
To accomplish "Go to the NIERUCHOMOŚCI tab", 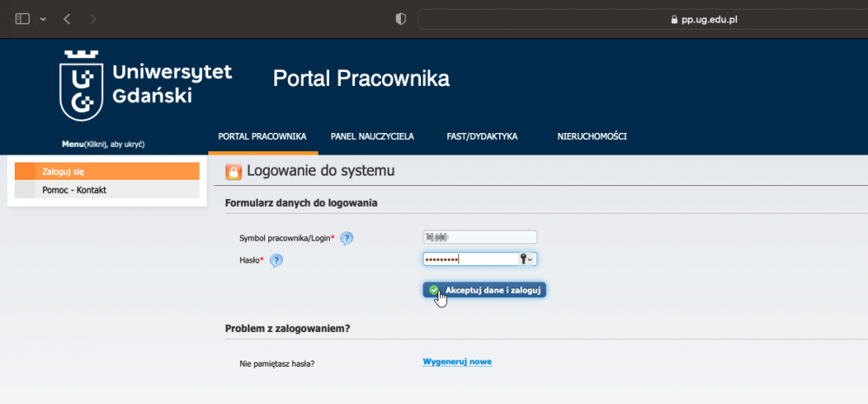I will click(x=592, y=136).
